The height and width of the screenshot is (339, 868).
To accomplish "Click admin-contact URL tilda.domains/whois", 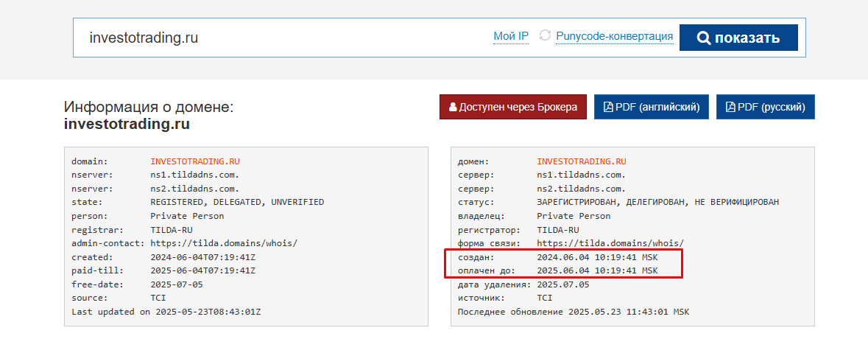I will click(x=225, y=243).
